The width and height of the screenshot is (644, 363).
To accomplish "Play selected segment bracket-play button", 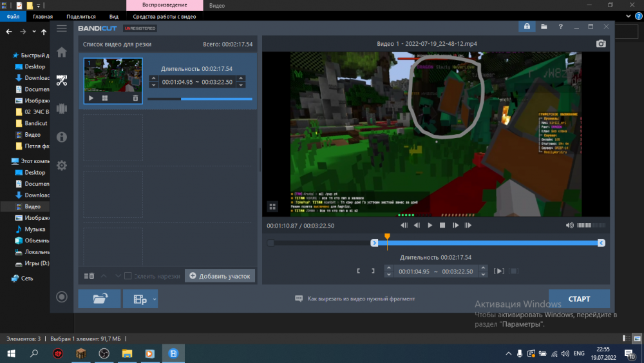I will [499, 271].
